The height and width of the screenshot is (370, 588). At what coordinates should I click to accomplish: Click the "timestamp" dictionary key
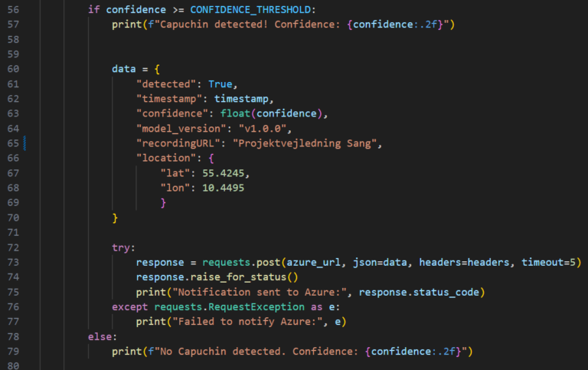(x=169, y=99)
